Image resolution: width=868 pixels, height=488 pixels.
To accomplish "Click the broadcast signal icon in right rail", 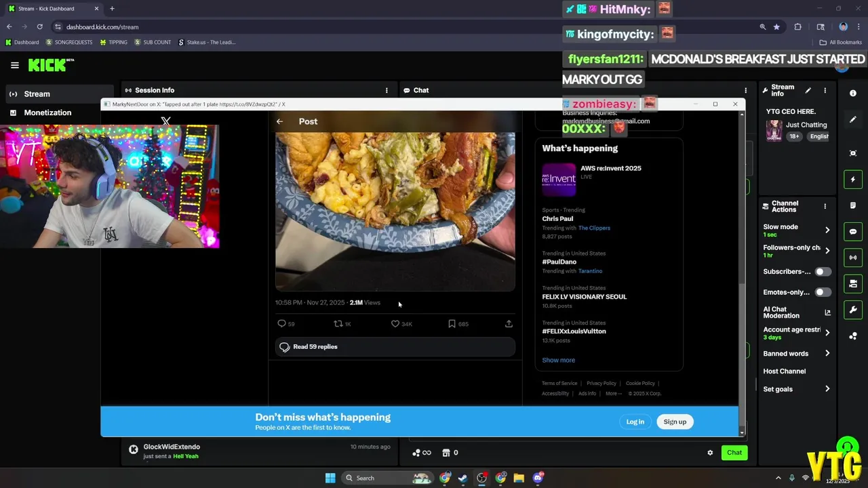I will coord(853,258).
